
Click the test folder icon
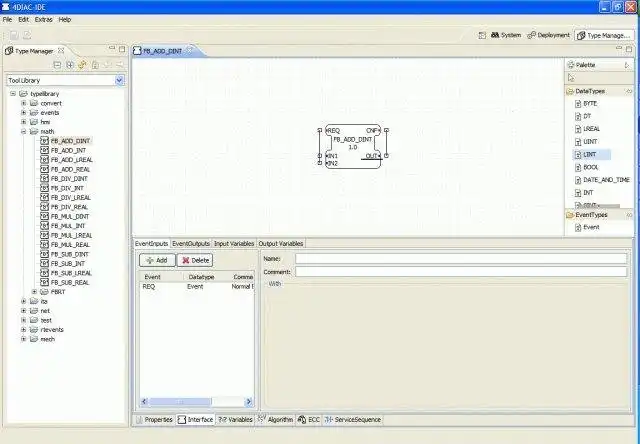tap(34, 320)
